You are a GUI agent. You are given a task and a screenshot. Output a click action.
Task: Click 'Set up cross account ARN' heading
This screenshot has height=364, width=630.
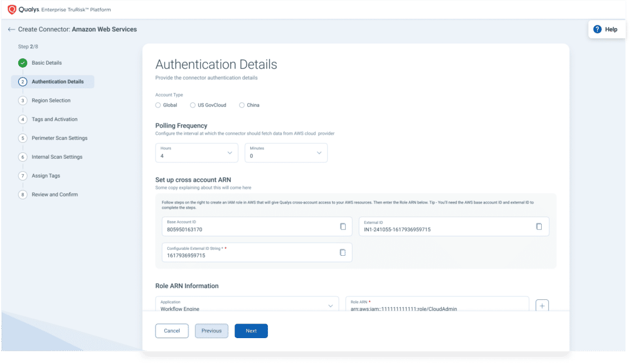193,180
